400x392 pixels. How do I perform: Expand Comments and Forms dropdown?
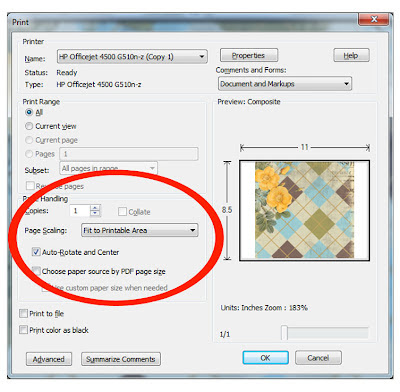[285, 84]
